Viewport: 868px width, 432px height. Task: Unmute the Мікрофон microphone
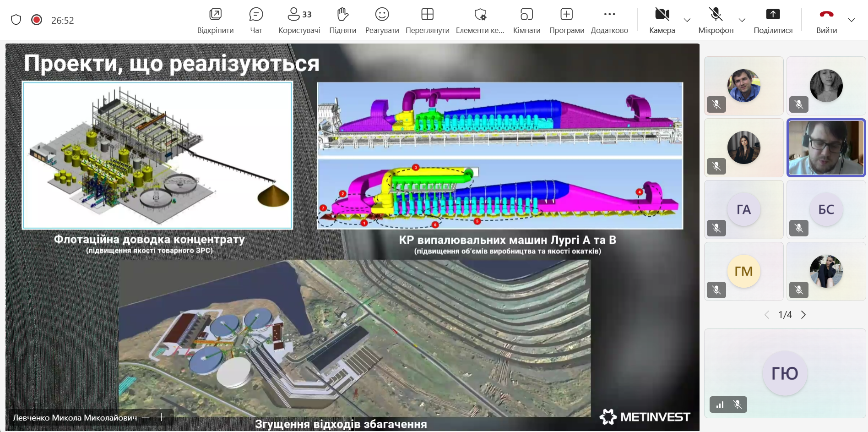click(716, 20)
